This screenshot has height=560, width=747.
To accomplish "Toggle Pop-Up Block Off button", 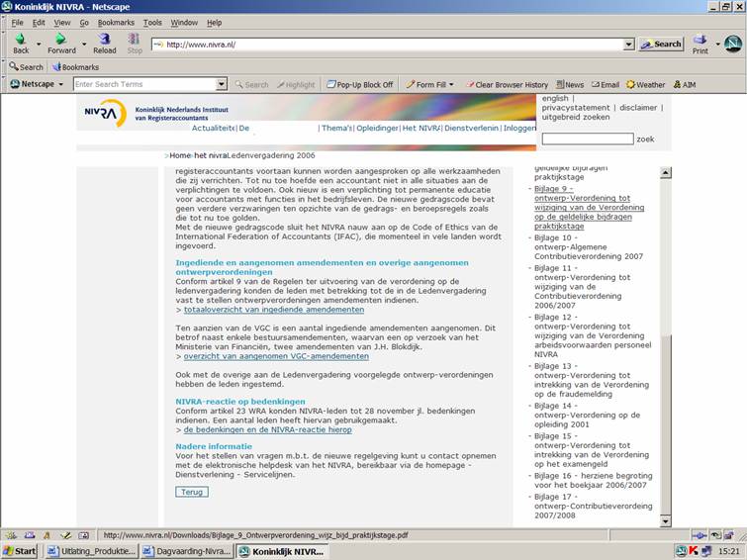I will pos(360,84).
